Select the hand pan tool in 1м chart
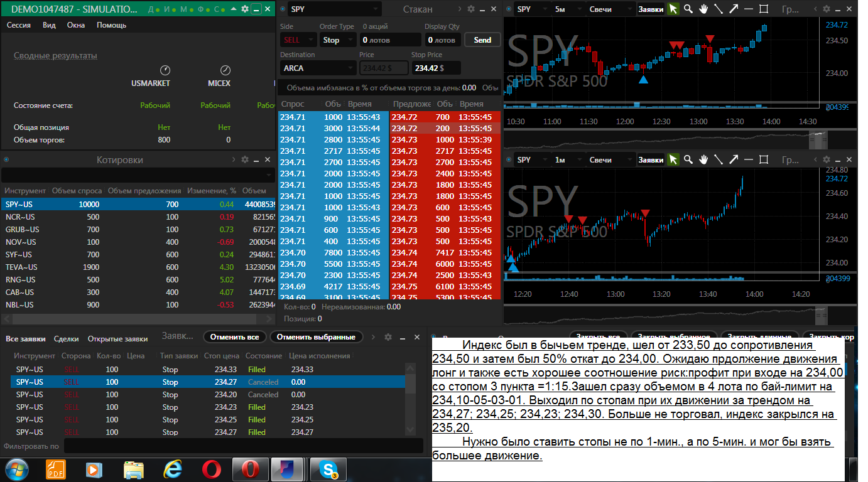Viewport: 868px width, 482px height. (x=703, y=159)
